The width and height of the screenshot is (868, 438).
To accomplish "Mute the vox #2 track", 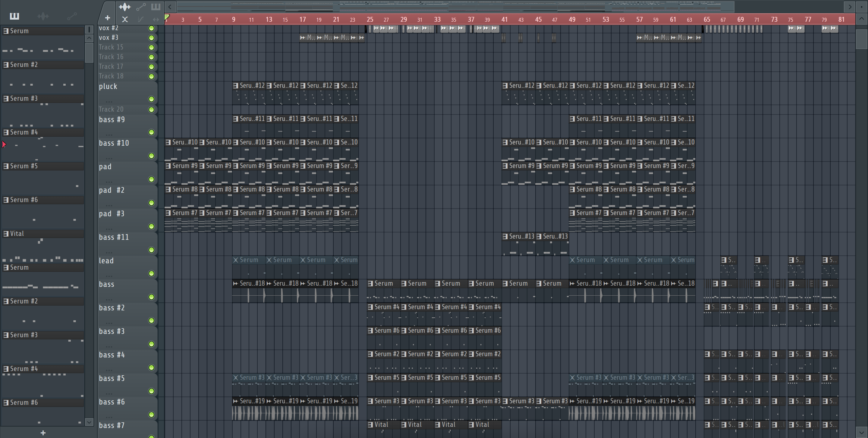I will click(152, 28).
